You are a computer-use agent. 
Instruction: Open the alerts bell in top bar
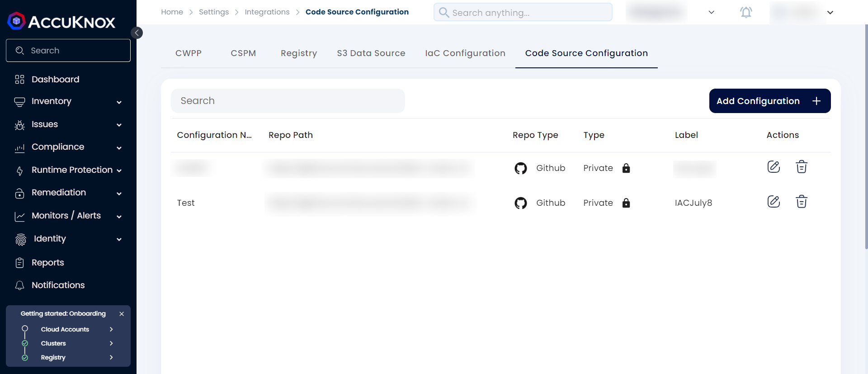click(746, 12)
